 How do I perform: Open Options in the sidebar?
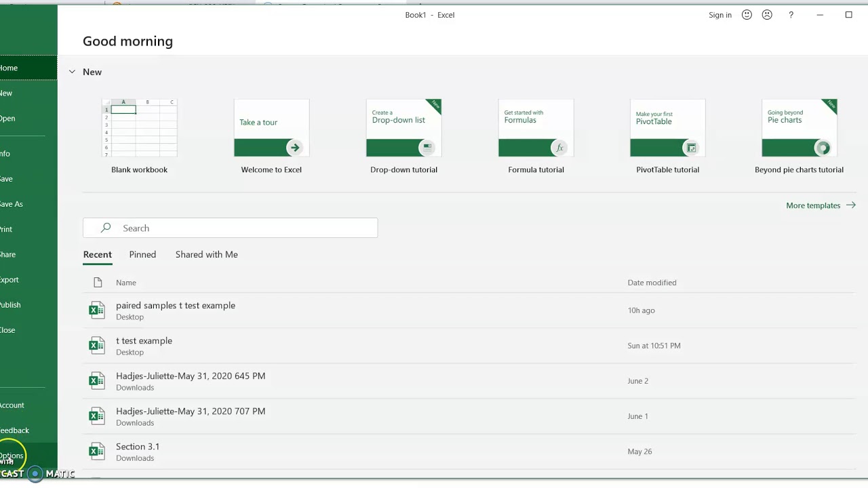28,455
